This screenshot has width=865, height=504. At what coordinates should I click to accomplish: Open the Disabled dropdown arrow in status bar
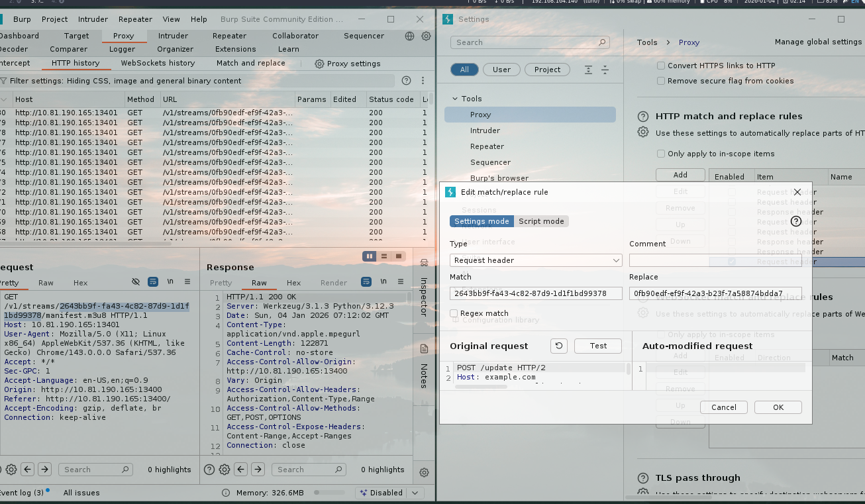[415, 493]
